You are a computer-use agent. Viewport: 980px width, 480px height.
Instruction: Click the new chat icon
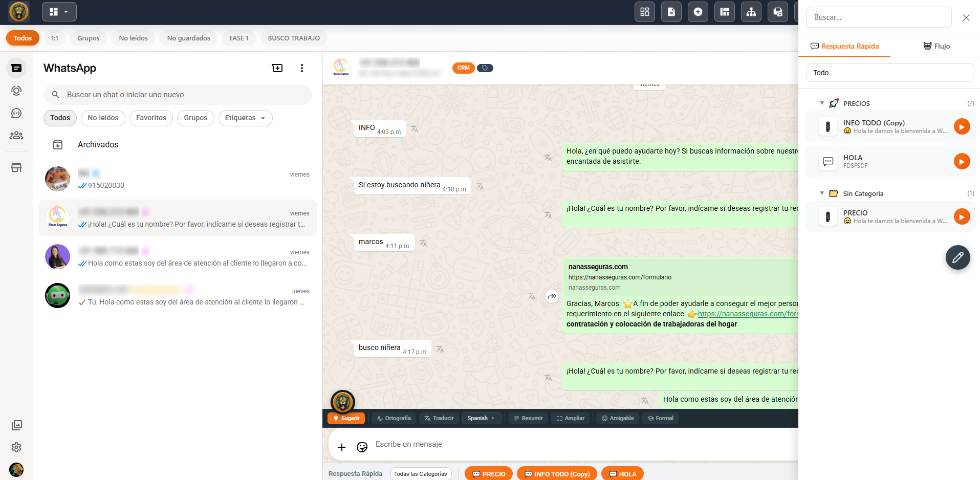pyautogui.click(x=277, y=68)
